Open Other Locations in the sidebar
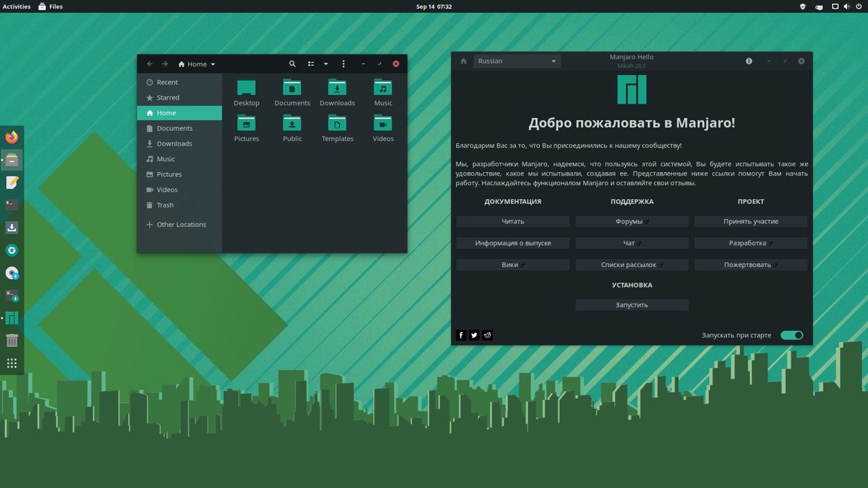The height and width of the screenshot is (488, 868). 180,224
